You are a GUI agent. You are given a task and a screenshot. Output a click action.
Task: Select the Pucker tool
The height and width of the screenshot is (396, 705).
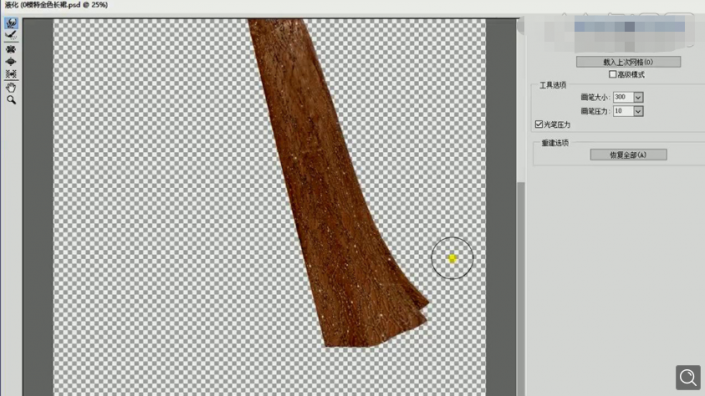coord(11,49)
